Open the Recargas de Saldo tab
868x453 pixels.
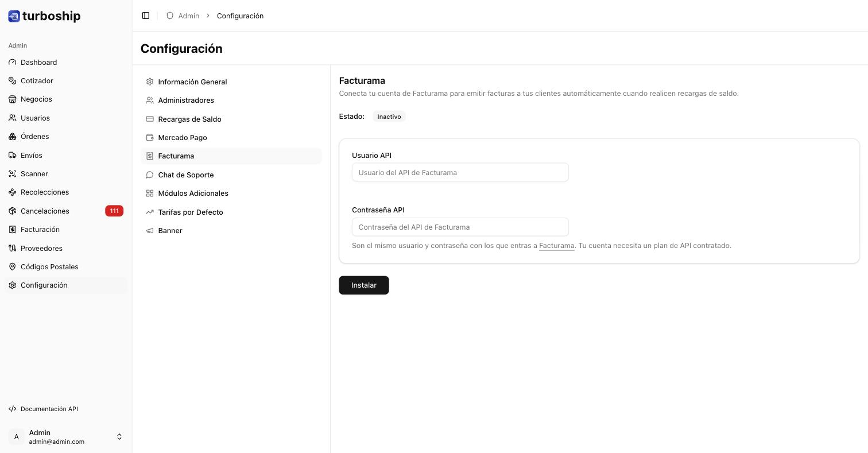coord(231,119)
